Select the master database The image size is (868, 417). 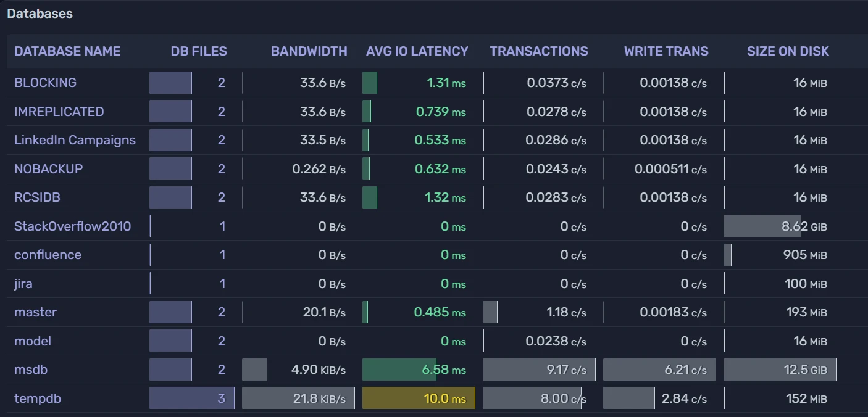click(x=35, y=312)
